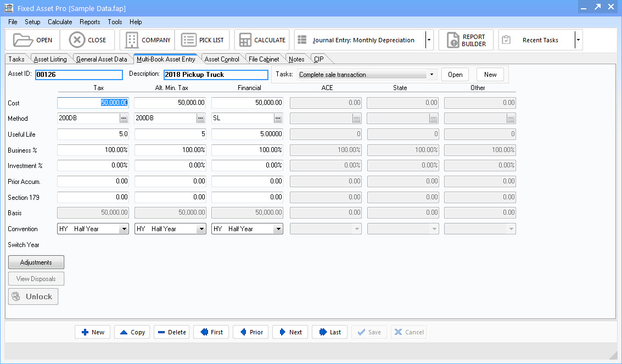The width and height of the screenshot is (622, 364).
Task: Close the current file using CLOSE icon
Action: [88, 40]
